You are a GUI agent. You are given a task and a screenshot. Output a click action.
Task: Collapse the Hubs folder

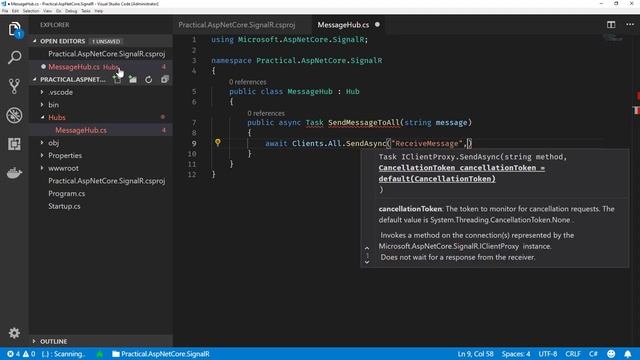click(42, 118)
